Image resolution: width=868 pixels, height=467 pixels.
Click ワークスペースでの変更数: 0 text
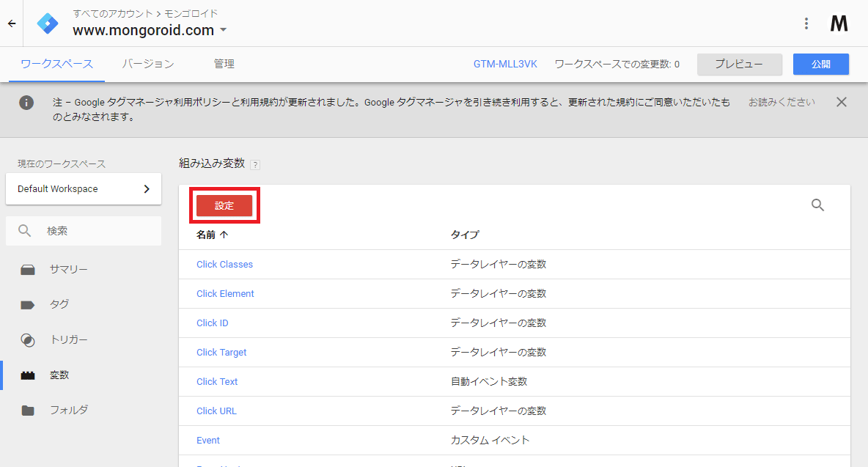[617, 65]
